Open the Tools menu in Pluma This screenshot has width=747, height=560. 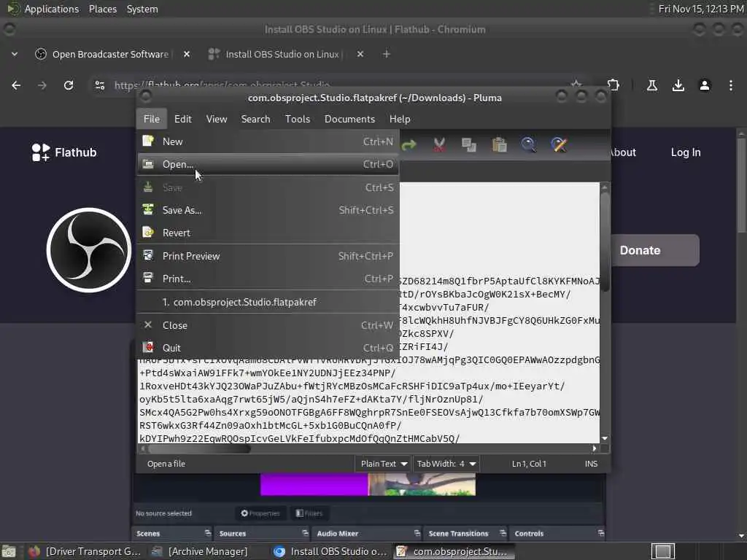point(298,119)
